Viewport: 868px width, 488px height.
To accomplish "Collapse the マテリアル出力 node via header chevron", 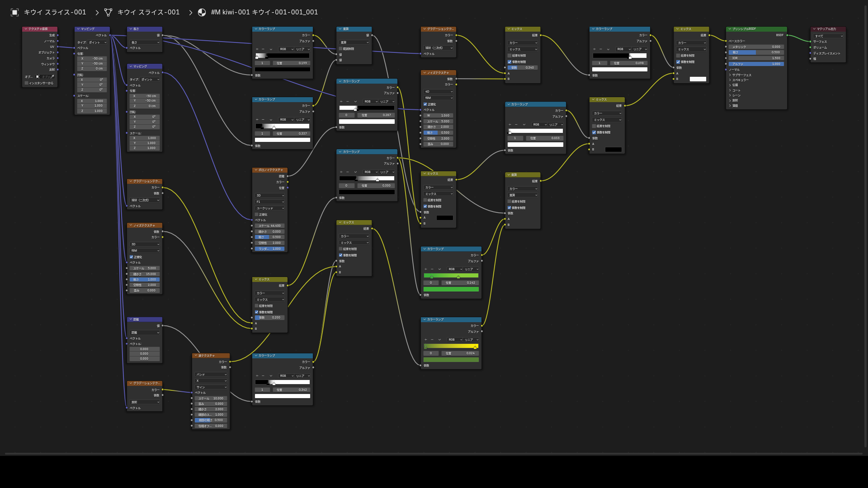I will coord(814,29).
